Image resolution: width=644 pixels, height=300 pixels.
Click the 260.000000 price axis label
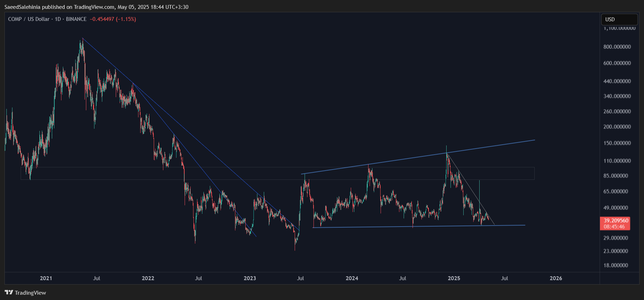(617, 111)
